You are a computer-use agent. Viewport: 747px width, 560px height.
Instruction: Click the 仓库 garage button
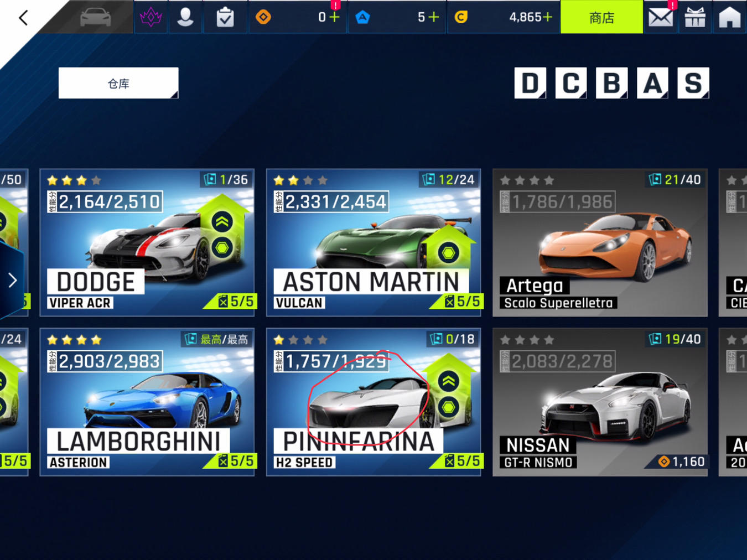tap(118, 83)
